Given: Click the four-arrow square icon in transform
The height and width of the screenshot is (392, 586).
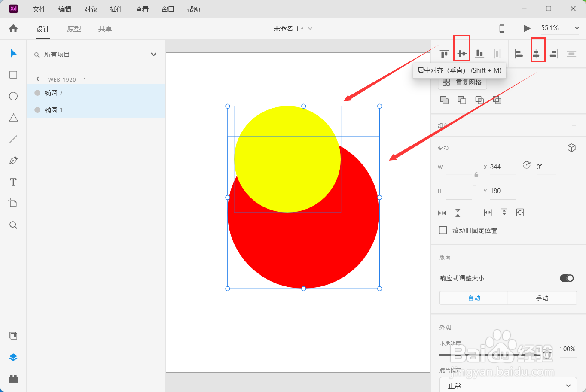Looking at the screenshot, I should pyautogui.click(x=520, y=213).
